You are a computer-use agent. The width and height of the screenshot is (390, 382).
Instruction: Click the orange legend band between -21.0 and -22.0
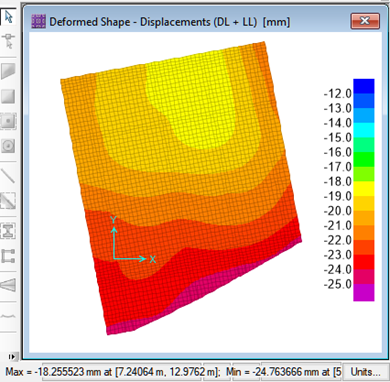[364, 233]
